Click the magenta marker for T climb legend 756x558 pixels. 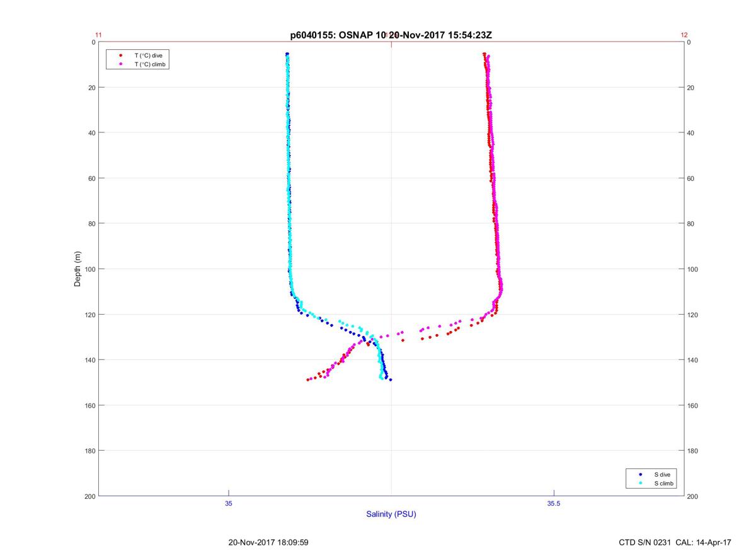click(x=120, y=64)
